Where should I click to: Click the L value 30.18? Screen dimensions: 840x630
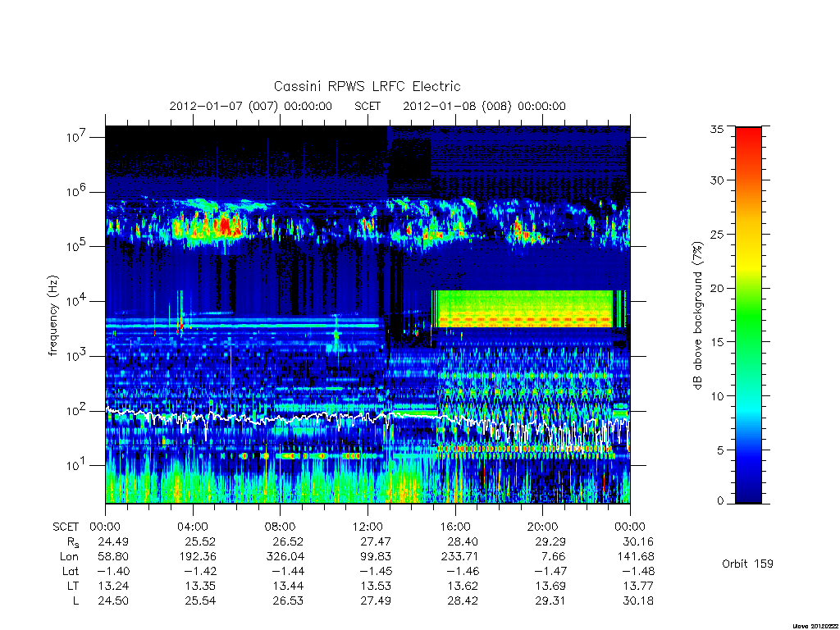click(x=638, y=600)
